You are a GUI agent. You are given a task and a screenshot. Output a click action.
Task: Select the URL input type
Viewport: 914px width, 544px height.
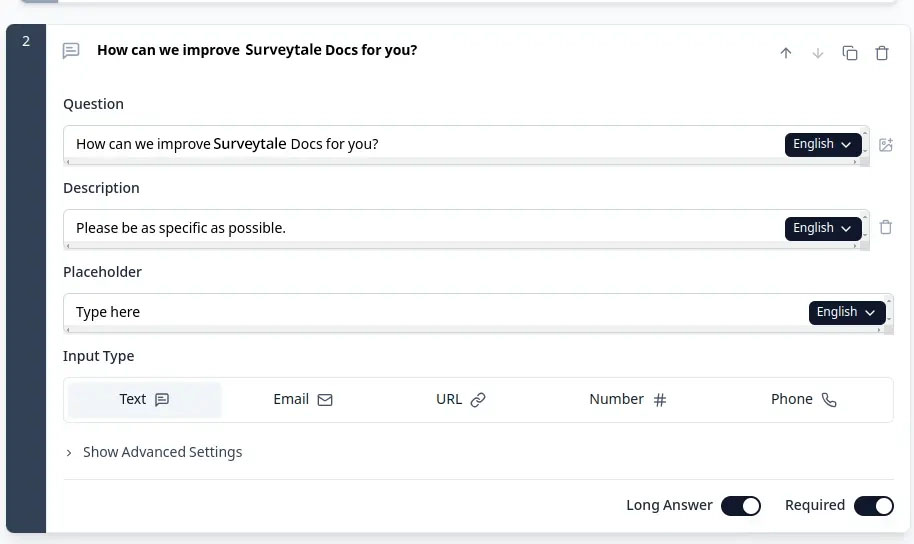coord(460,399)
